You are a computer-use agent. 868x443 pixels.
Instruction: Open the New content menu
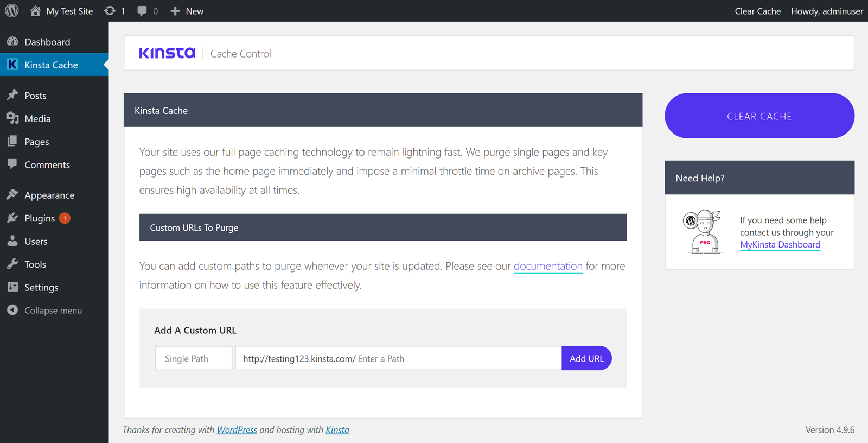pos(187,11)
